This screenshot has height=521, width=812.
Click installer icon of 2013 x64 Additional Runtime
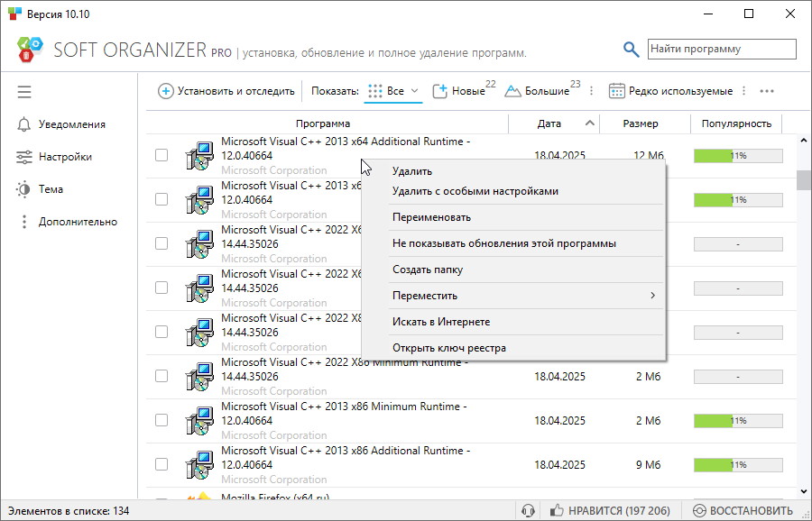(200, 156)
